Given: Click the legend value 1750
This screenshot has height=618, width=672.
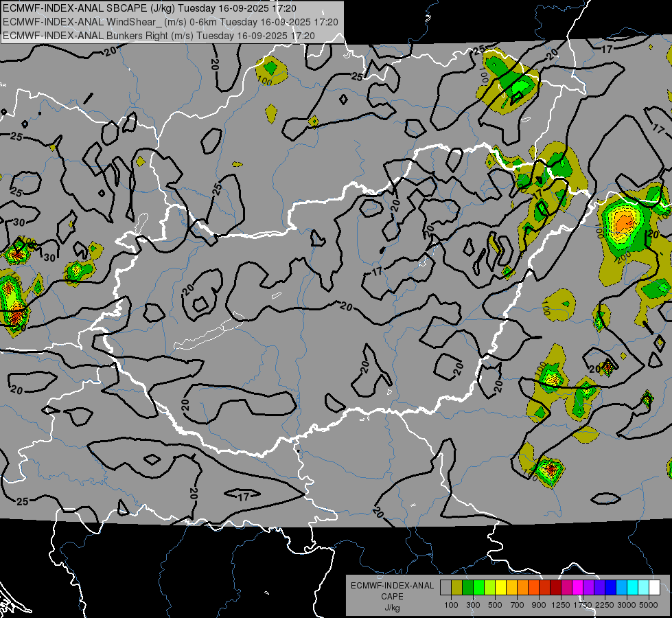Looking at the screenshot, I should pyautogui.click(x=583, y=605).
